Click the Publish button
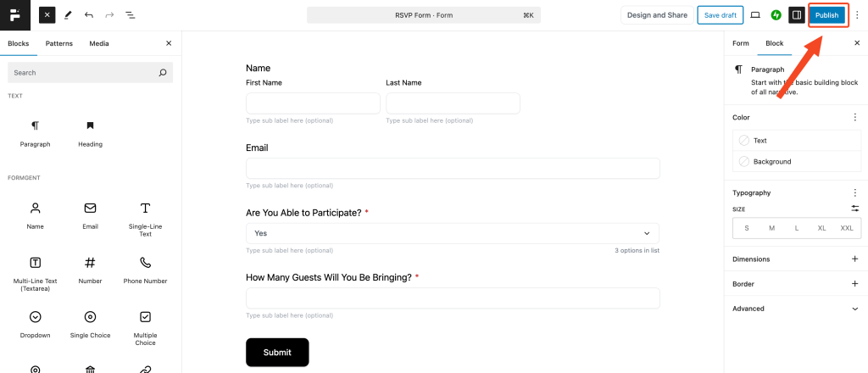Image resolution: width=868 pixels, height=373 pixels. point(827,15)
